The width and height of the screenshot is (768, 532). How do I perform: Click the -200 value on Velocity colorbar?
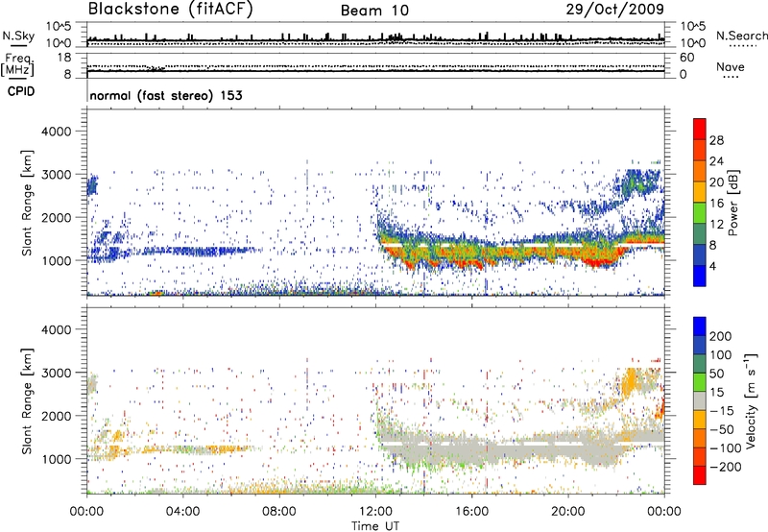(x=725, y=467)
